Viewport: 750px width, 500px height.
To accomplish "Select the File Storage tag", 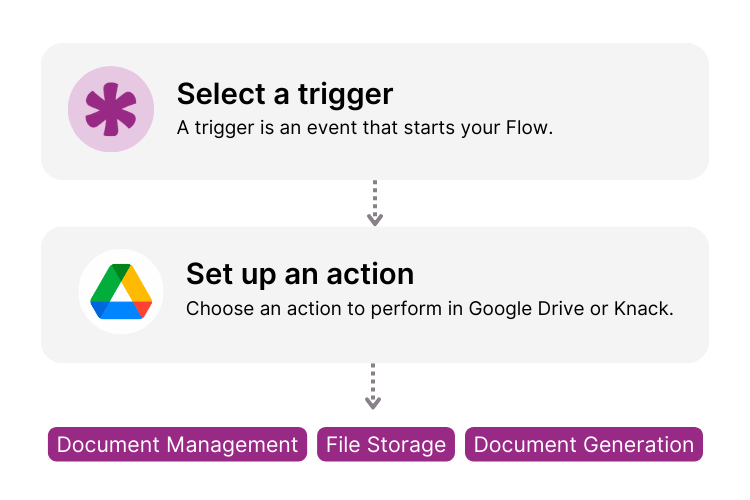I will (386, 445).
